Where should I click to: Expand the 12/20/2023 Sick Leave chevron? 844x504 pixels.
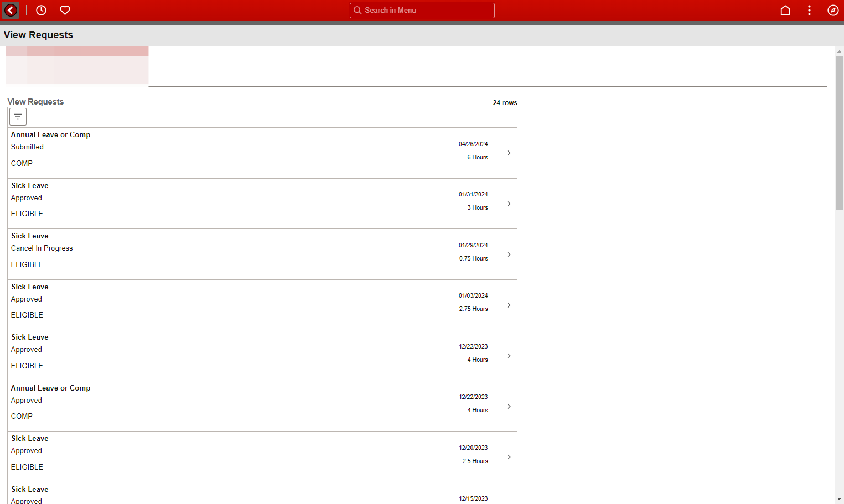pos(509,457)
